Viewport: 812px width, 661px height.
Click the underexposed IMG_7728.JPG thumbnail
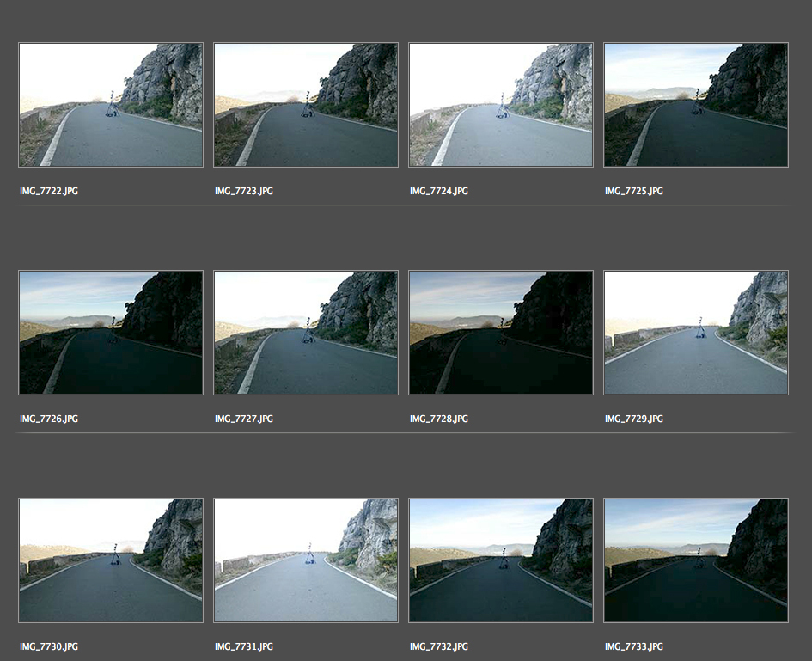[x=501, y=333]
